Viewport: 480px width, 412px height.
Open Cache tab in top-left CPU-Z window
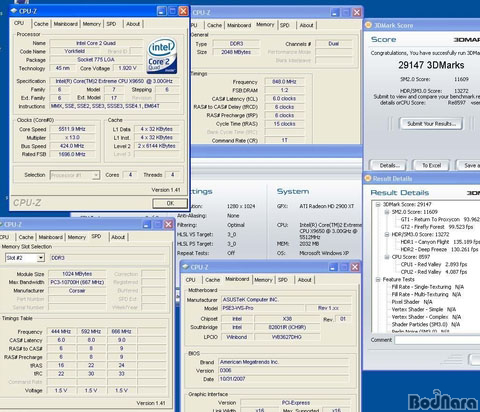[x=41, y=24]
